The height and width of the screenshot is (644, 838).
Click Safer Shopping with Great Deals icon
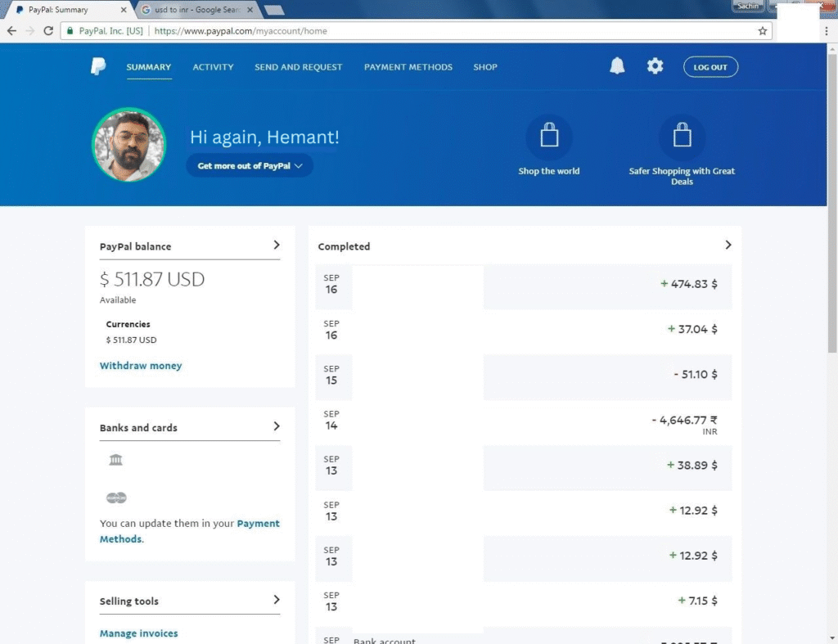click(682, 137)
